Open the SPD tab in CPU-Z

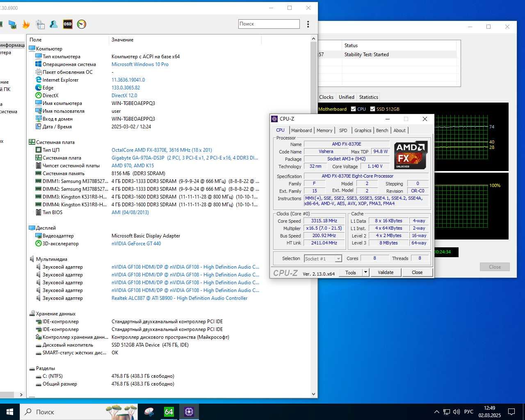click(343, 130)
